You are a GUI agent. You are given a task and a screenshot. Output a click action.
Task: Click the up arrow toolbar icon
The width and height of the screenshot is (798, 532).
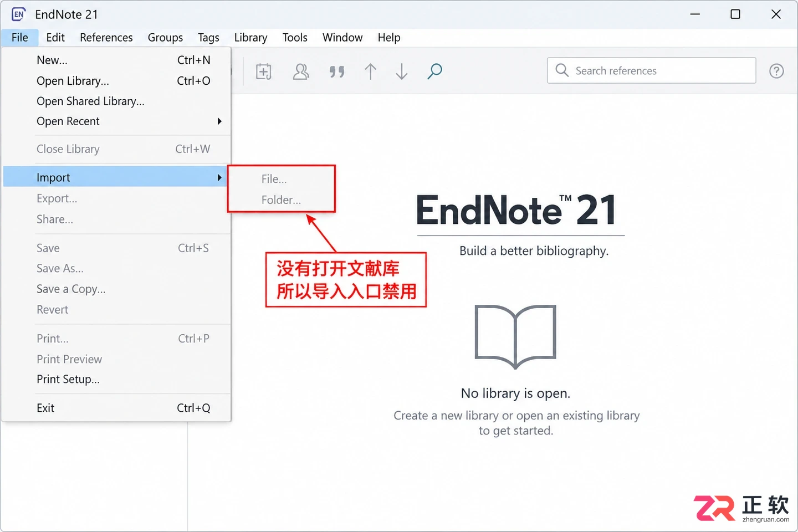370,71
